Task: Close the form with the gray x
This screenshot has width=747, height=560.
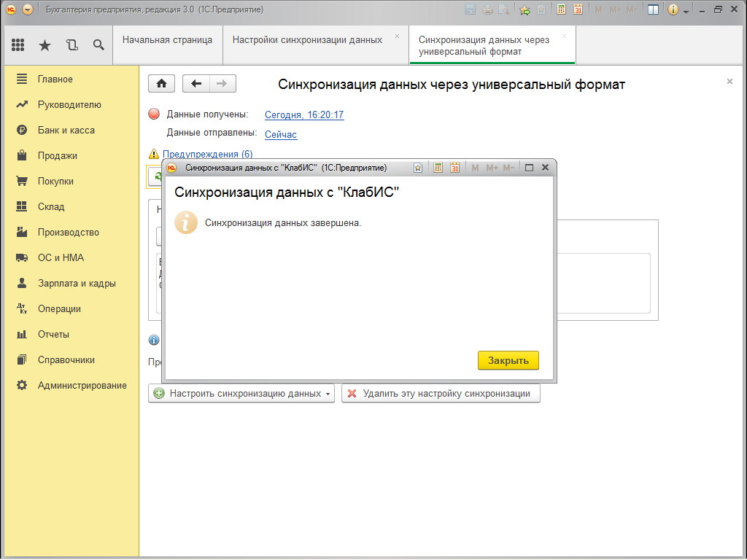Action: tap(729, 82)
